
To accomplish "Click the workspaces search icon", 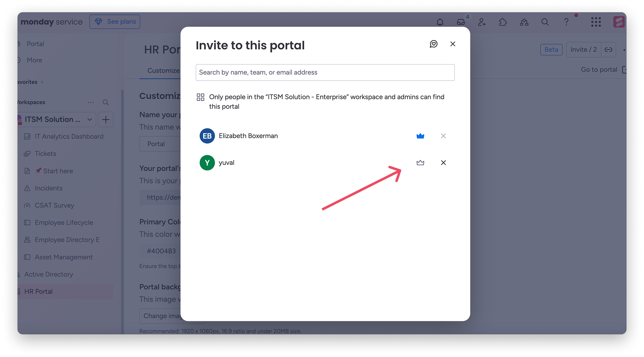I will point(105,102).
